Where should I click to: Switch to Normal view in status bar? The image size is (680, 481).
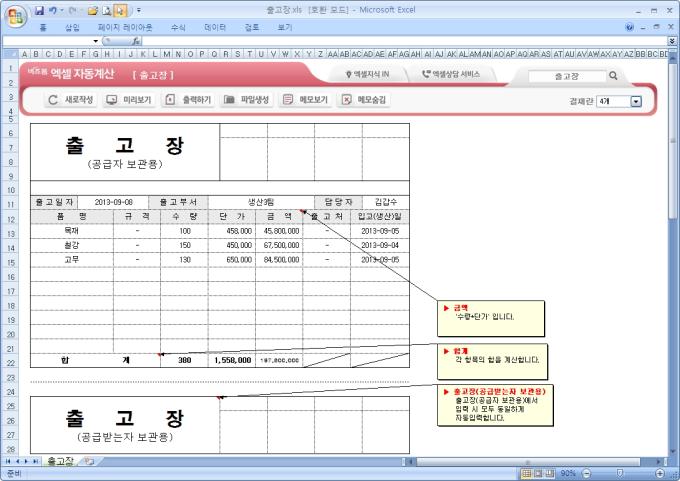(x=526, y=473)
